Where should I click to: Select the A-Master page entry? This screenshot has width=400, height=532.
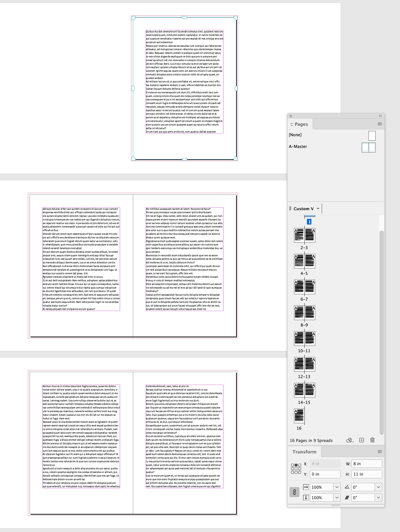(298, 147)
